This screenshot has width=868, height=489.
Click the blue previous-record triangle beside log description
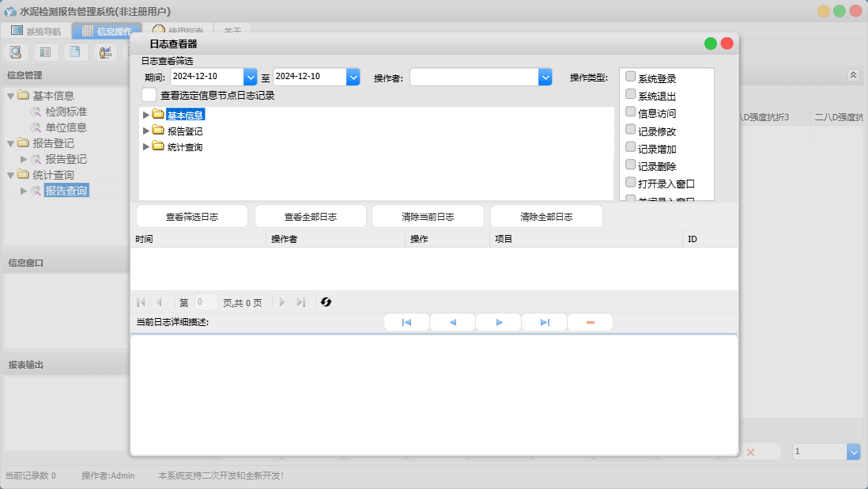click(x=452, y=323)
